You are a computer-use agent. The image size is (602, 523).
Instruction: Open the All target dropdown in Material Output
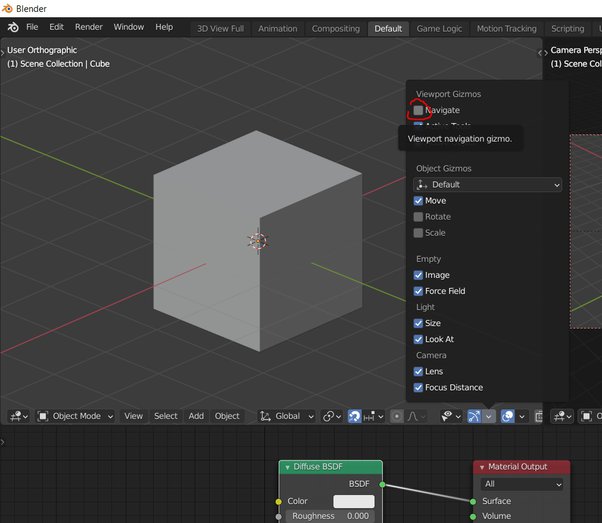point(522,484)
